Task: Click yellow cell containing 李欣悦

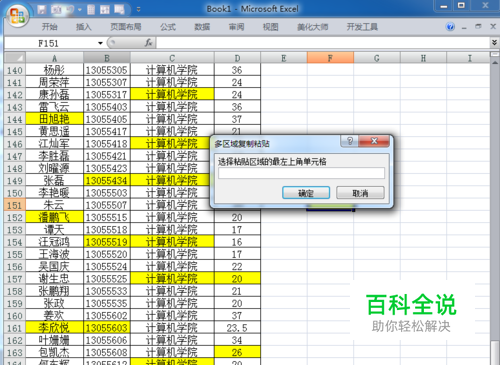Action: (x=54, y=328)
